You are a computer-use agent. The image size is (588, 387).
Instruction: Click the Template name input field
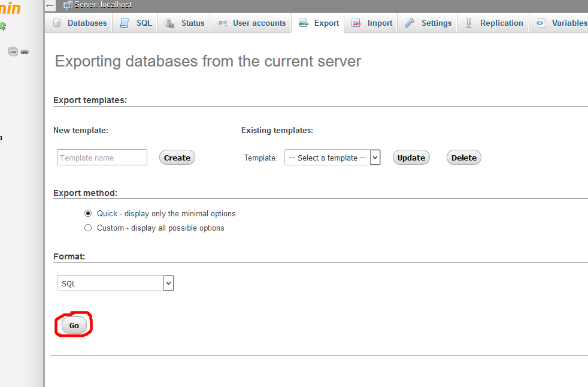point(102,158)
